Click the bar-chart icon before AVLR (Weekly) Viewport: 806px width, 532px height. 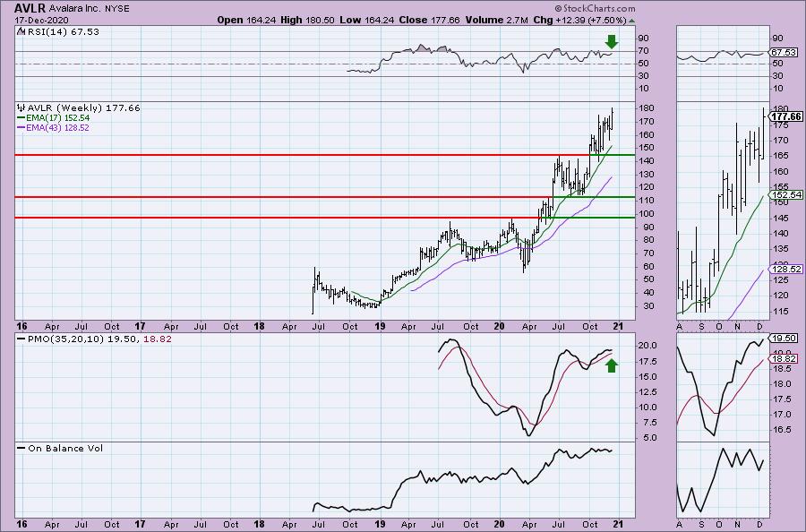coord(21,108)
